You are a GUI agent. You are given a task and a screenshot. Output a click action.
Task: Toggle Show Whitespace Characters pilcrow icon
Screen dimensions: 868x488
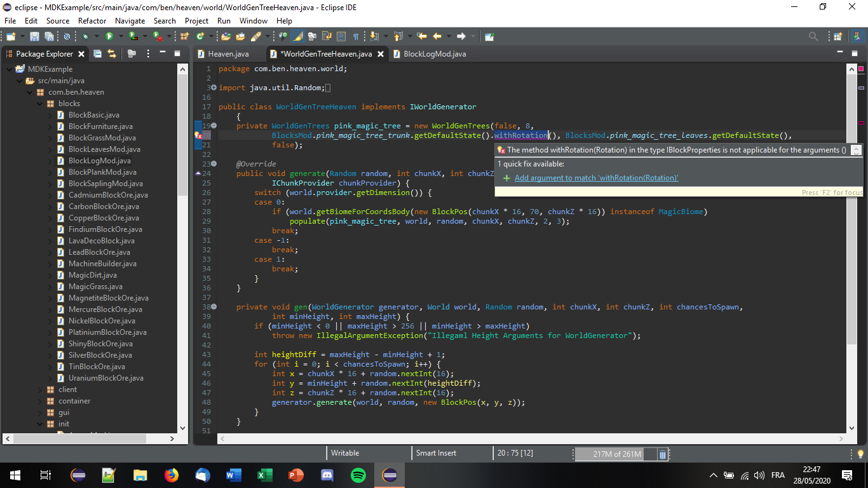click(x=356, y=37)
